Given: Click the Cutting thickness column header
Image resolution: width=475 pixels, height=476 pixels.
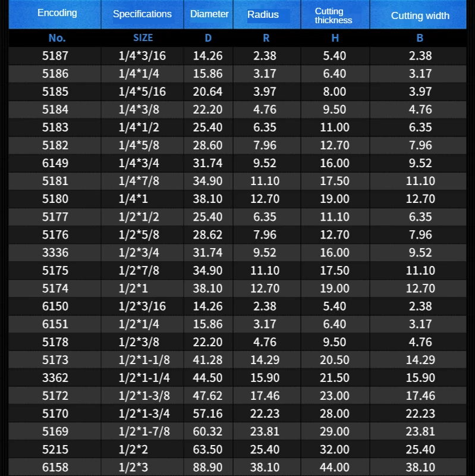Looking at the screenshot, I should tap(333, 15).
